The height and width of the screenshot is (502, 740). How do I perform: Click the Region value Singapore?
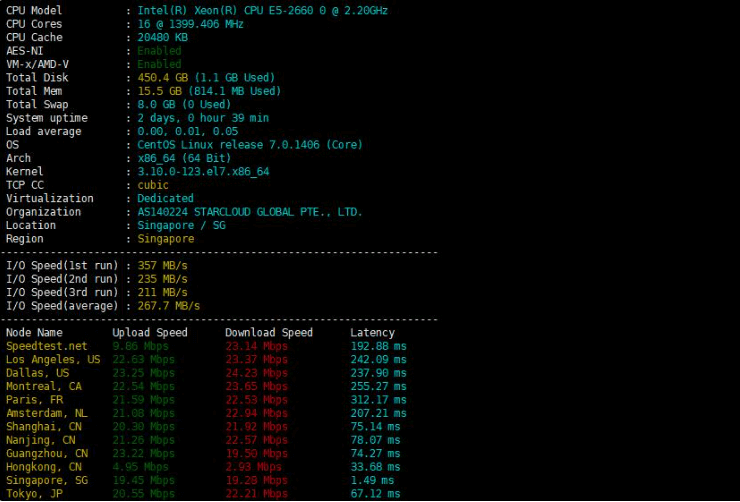pos(165,239)
